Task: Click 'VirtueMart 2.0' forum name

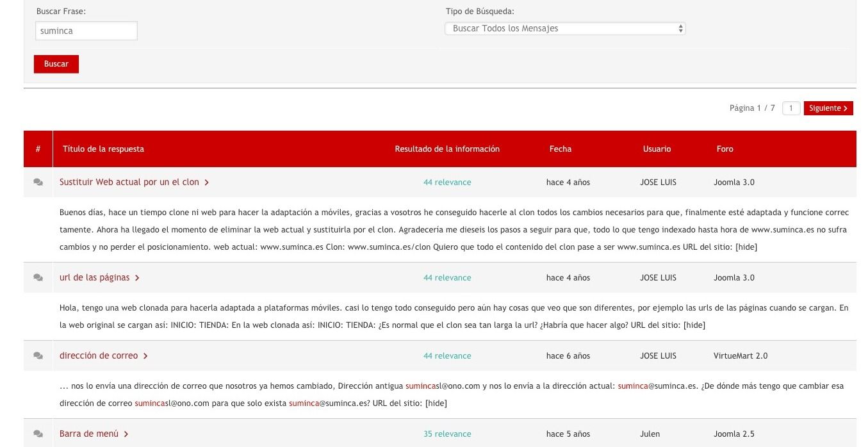Action: click(x=741, y=356)
